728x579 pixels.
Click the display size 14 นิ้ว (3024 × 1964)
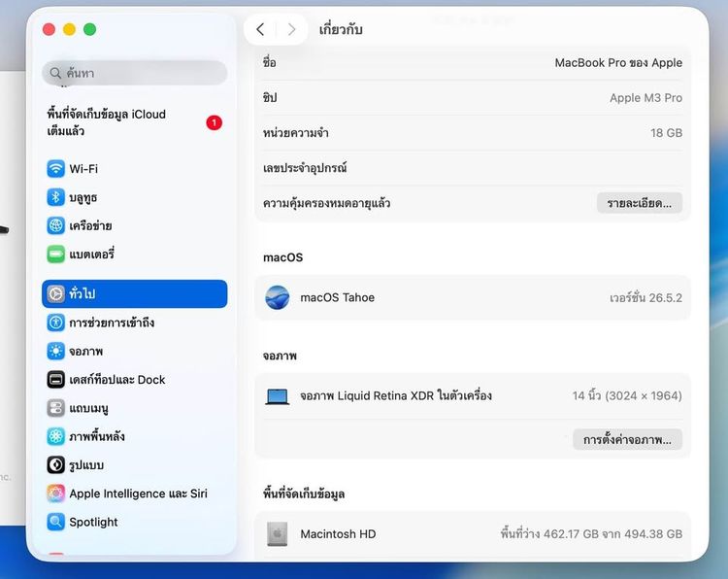click(x=627, y=396)
